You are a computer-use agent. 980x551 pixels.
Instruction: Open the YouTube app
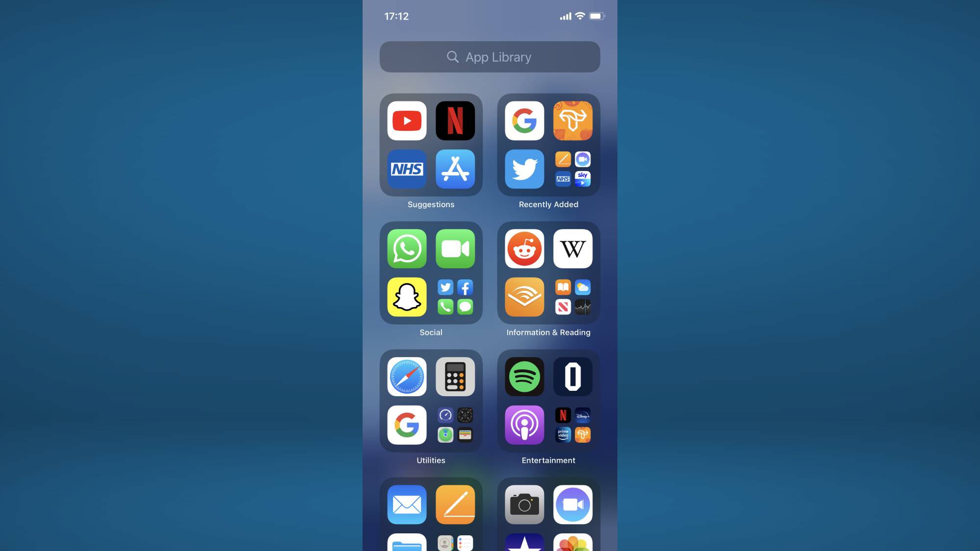point(407,120)
